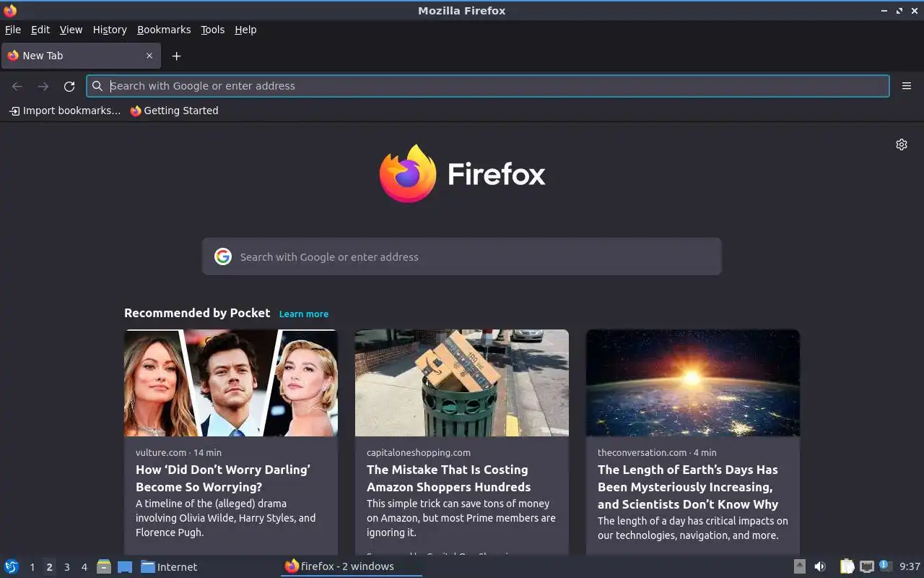924x578 pixels.
Task: Click the center page search box
Action: pos(462,256)
